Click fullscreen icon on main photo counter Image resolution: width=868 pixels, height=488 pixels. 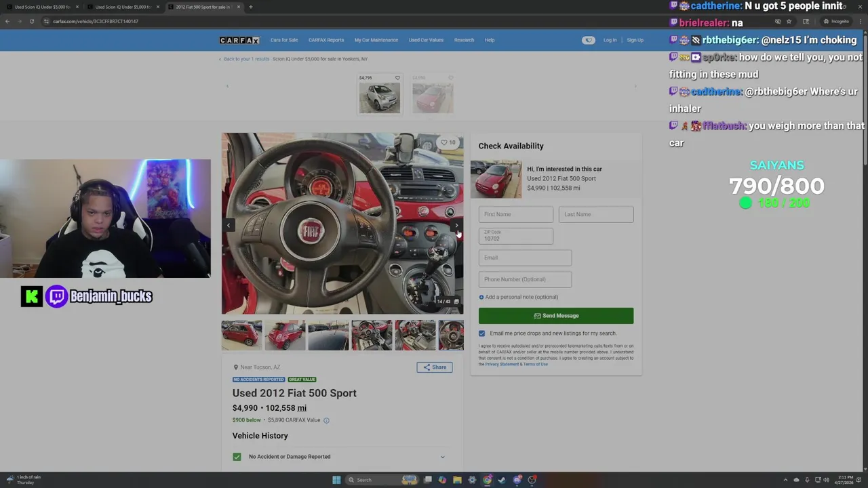(x=456, y=302)
